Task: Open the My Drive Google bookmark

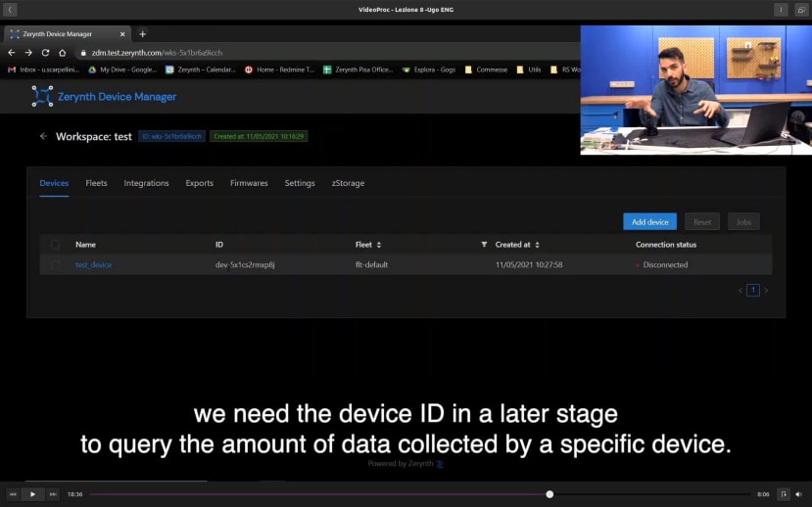Action: (122, 69)
